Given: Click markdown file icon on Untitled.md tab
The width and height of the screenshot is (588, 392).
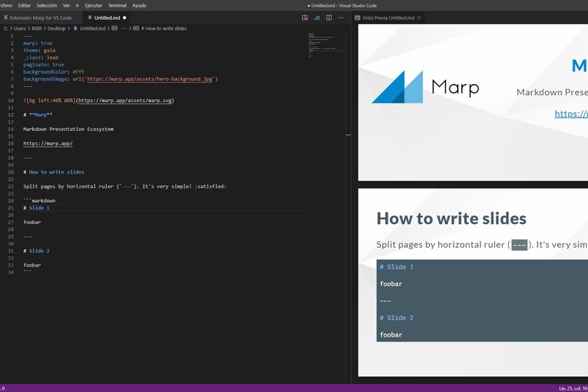Looking at the screenshot, I should [90, 17].
